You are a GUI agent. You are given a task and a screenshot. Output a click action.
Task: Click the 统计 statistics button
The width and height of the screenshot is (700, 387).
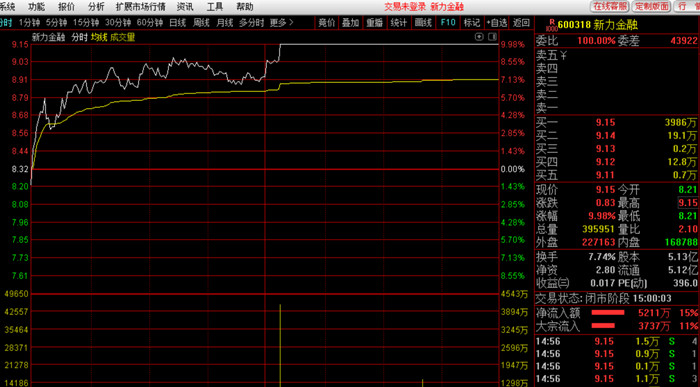point(399,22)
